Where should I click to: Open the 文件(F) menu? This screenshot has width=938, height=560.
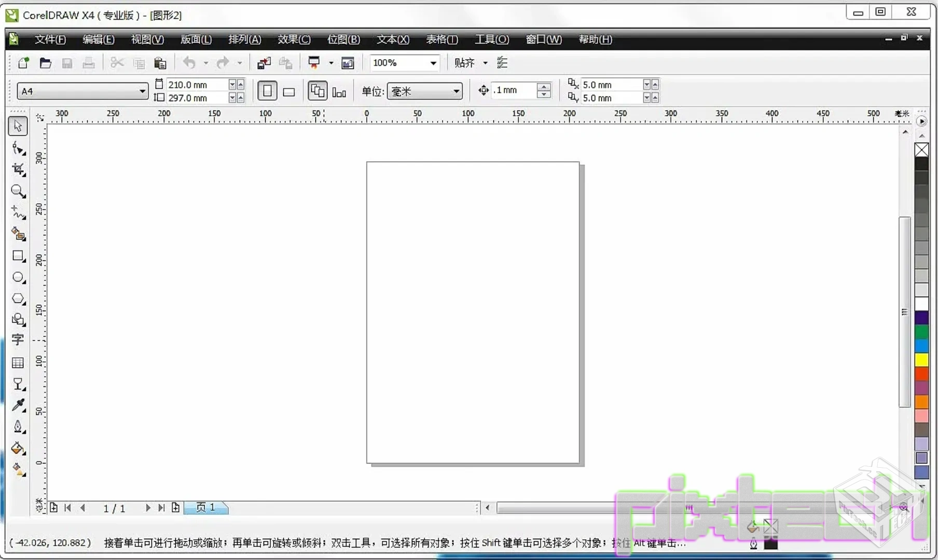tap(50, 39)
